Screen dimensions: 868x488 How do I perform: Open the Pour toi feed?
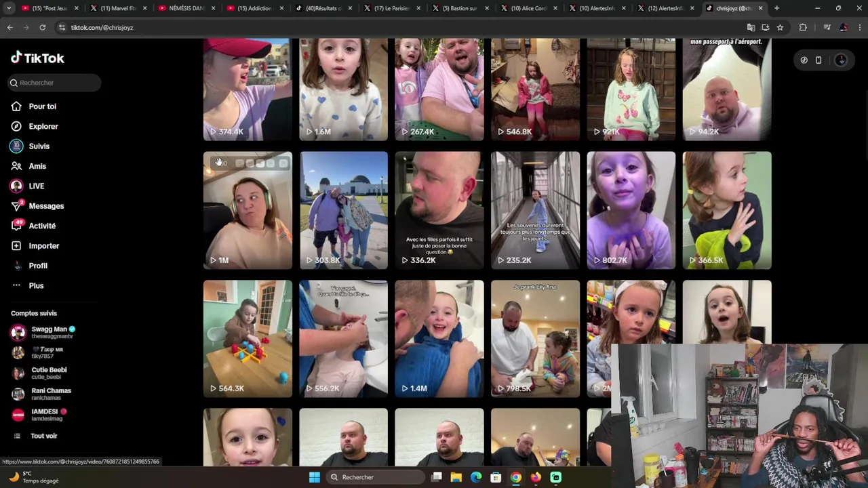click(34, 106)
